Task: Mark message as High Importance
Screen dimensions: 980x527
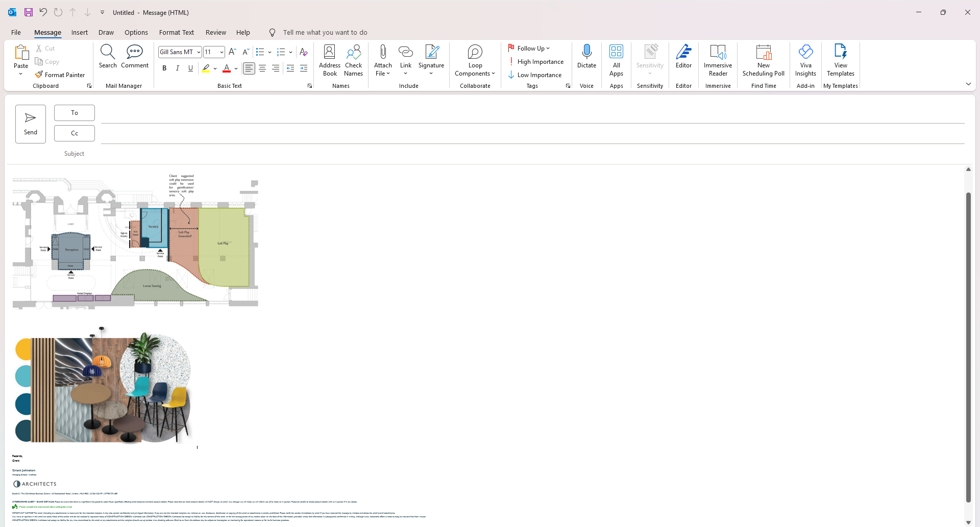Action: [x=536, y=62]
